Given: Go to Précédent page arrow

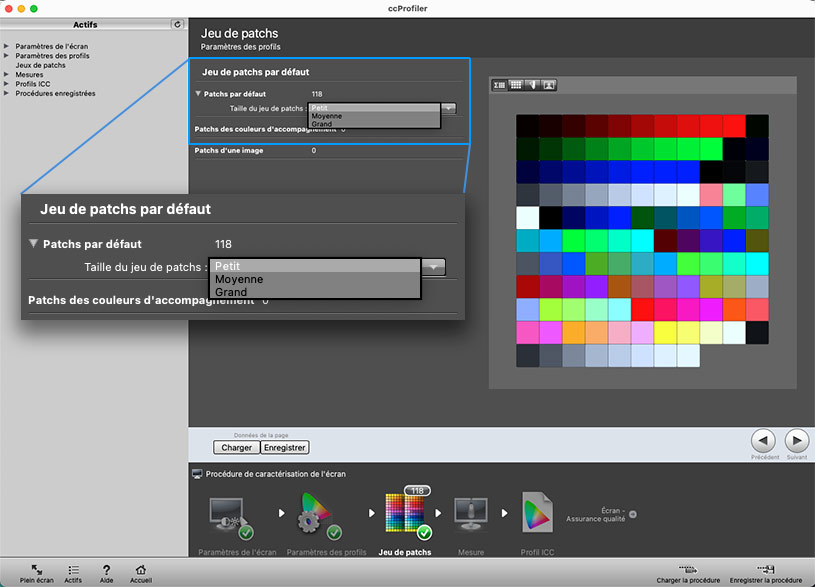Looking at the screenshot, I should coord(764,441).
